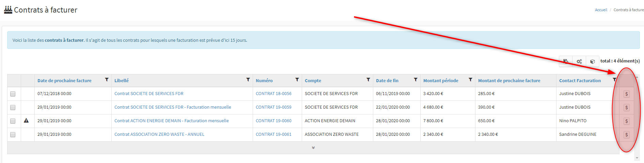Open Contrat ACTION ENERGIE DEMAIN - Facturation mensuelle

(x=172, y=121)
